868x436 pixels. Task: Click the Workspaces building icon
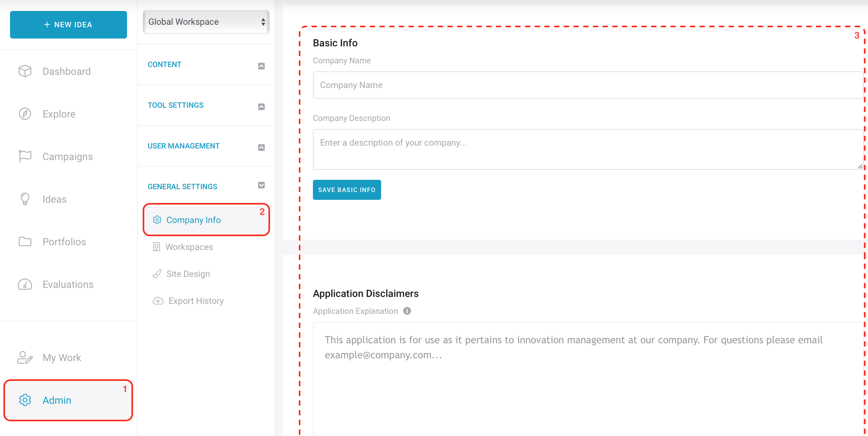(x=156, y=247)
